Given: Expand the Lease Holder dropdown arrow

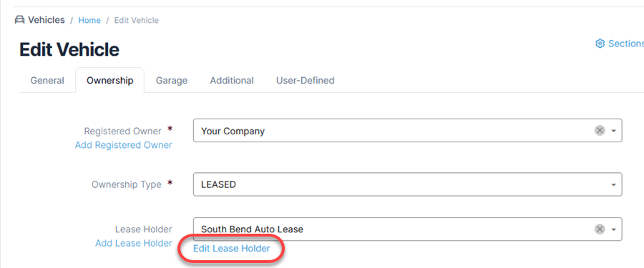Looking at the screenshot, I should tap(614, 229).
